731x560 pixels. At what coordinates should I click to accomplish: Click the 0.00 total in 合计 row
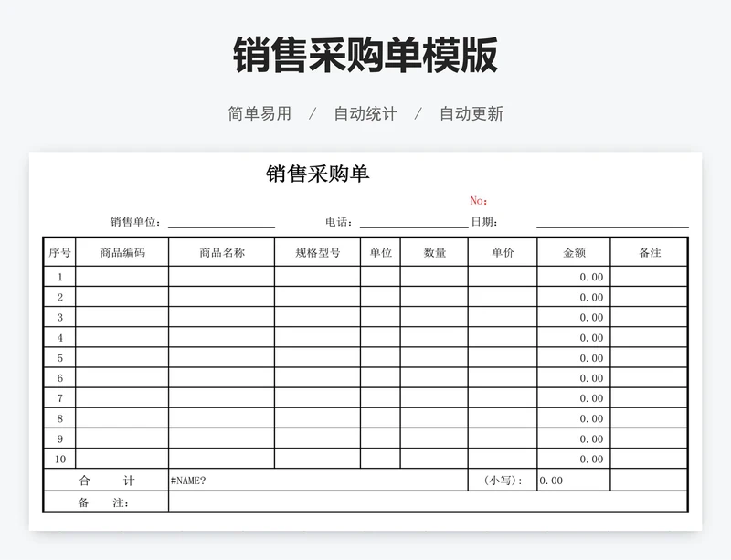[551, 481]
